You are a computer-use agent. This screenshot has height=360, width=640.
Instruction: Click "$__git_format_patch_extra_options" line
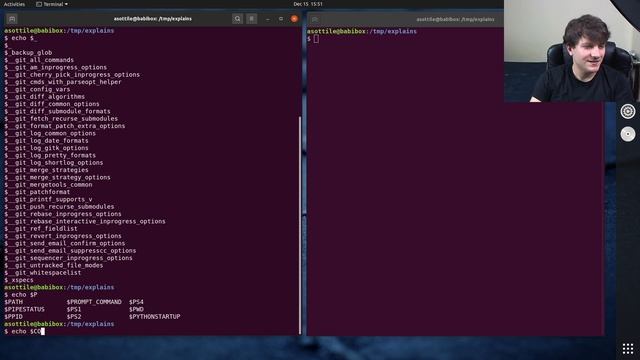pyautogui.click(x=64, y=126)
